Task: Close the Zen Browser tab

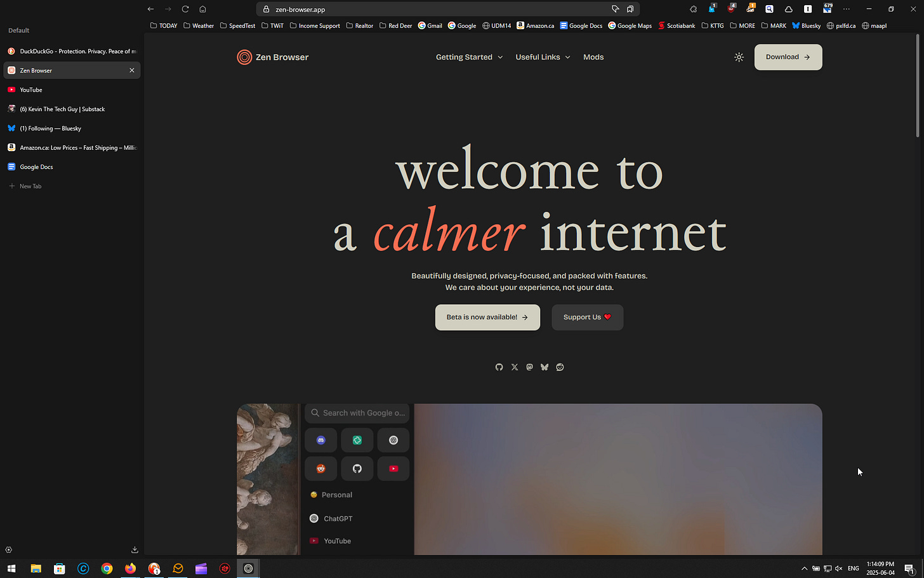Action: [132, 71]
